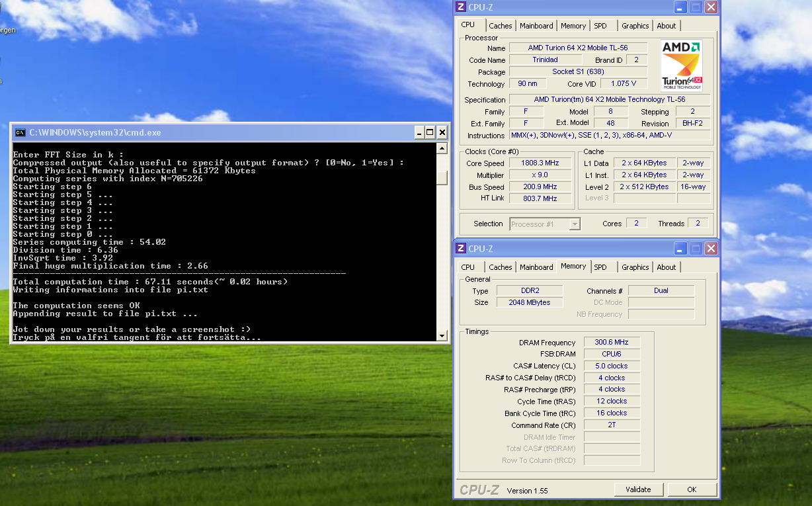Click the Multiplier value x 9.0

(540, 175)
